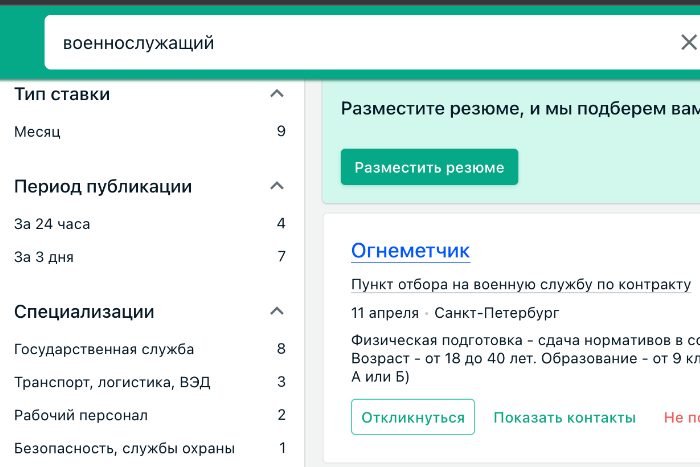Click the search field containing военнослужащий
Image resolution: width=700 pixels, height=467 pixels.
[x=360, y=43]
